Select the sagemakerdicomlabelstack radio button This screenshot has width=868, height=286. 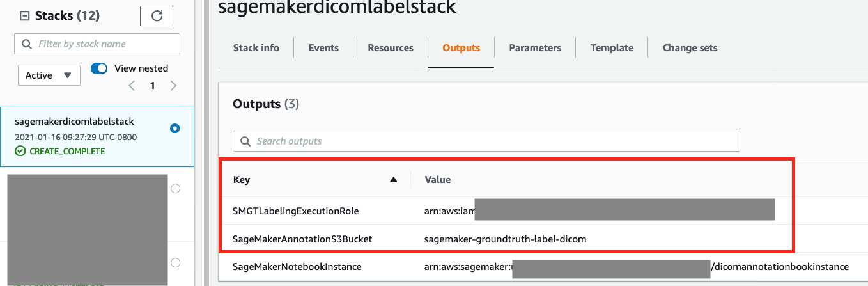coord(175,129)
